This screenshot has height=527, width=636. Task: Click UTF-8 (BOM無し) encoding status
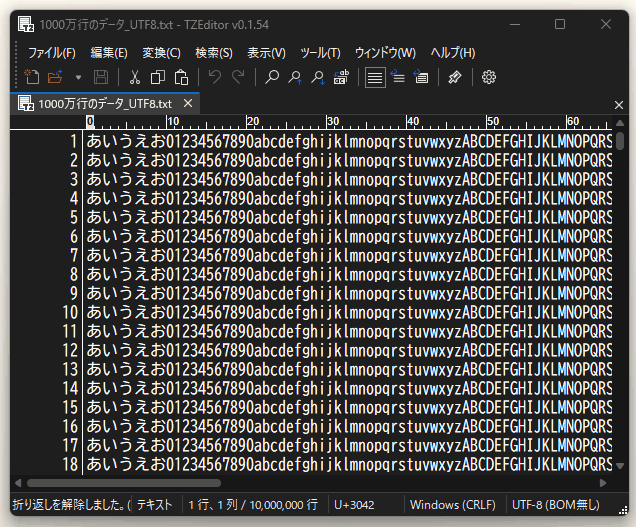point(556,505)
